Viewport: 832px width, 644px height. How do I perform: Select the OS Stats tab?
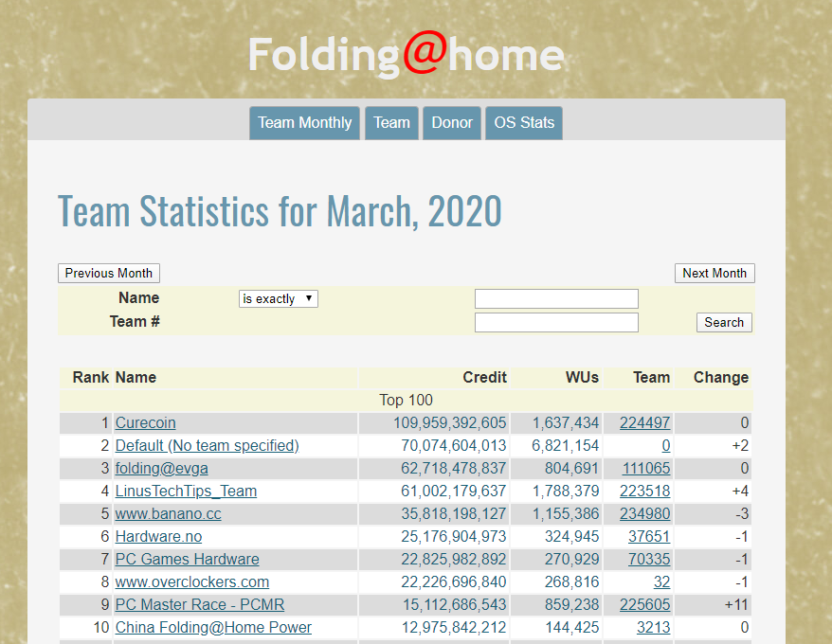524,123
